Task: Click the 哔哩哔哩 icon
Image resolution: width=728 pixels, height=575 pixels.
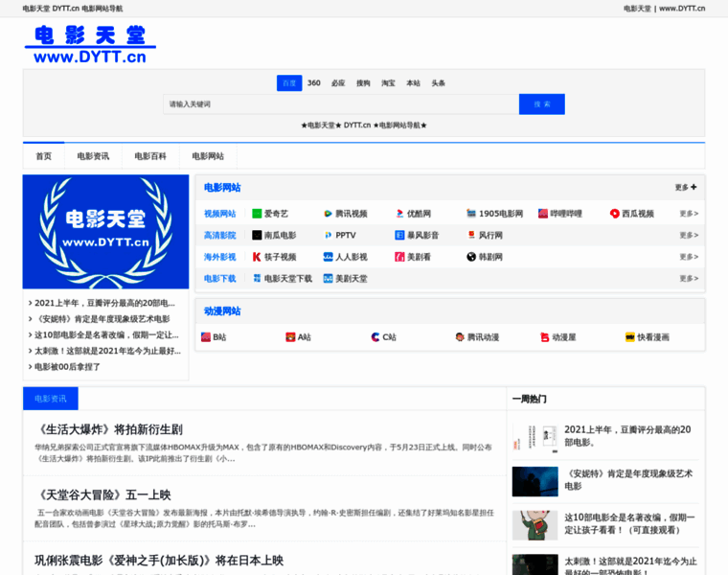Action: click(x=542, y=214)
